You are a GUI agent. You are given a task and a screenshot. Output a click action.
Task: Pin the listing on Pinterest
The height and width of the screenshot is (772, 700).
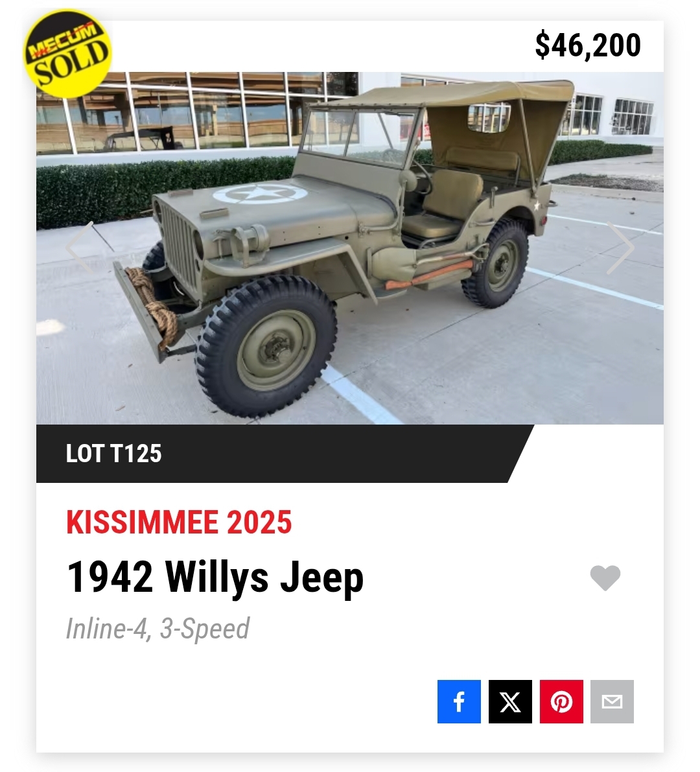click(x=561, y=701)
